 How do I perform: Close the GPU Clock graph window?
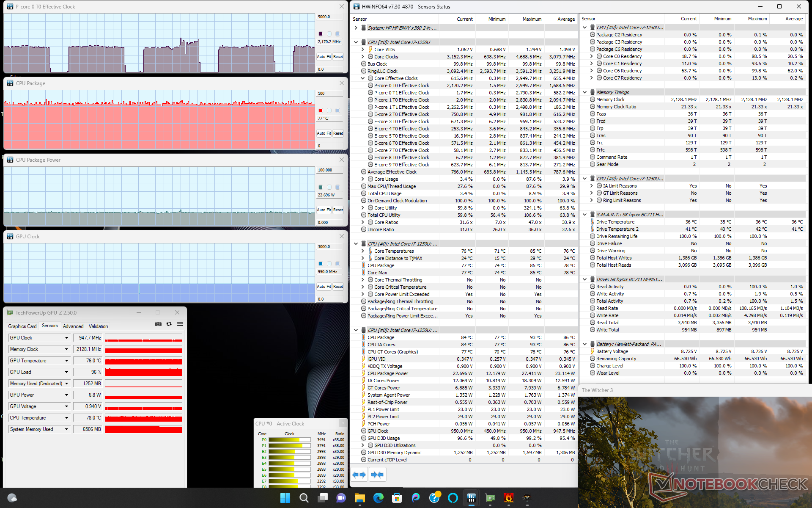(342, 236)
